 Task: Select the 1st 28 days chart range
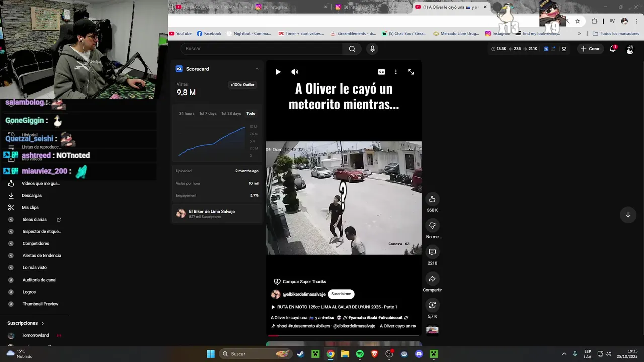[x=231, y=113]
